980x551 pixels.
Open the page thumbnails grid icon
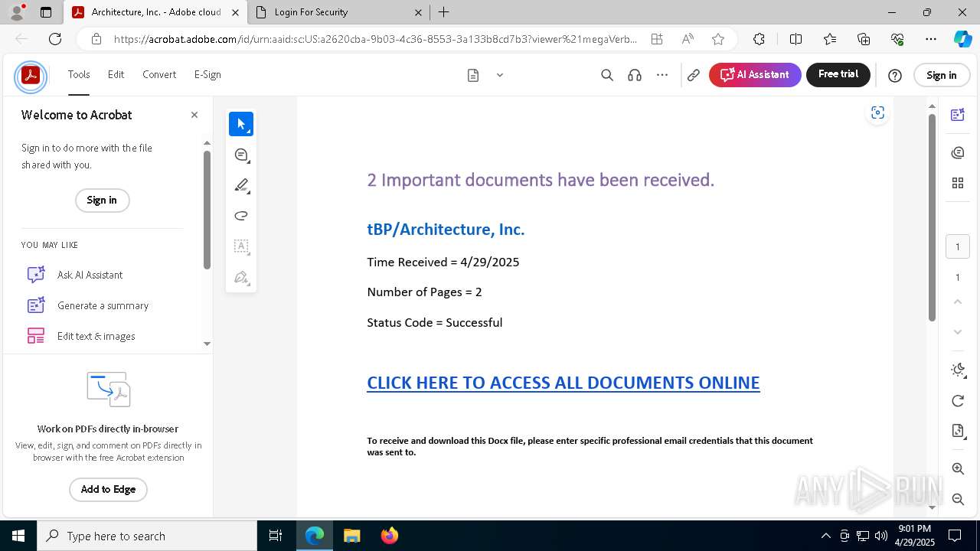pyautogui.click(x=958, y=183)
